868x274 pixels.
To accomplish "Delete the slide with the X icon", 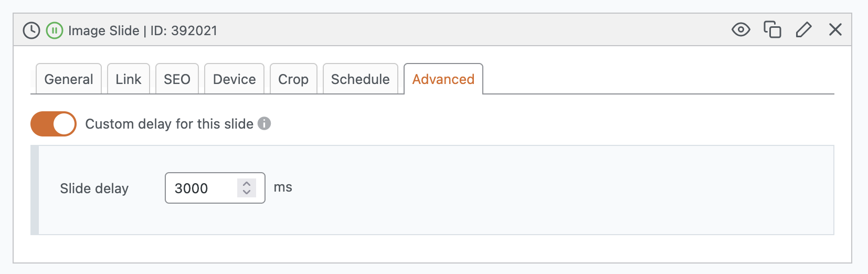I will (x=835, y=29).
